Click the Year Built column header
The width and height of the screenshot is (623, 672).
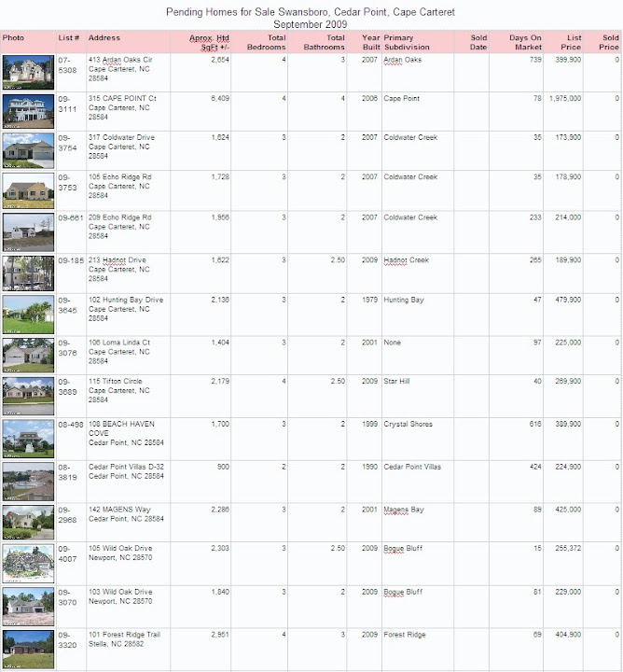371,42
